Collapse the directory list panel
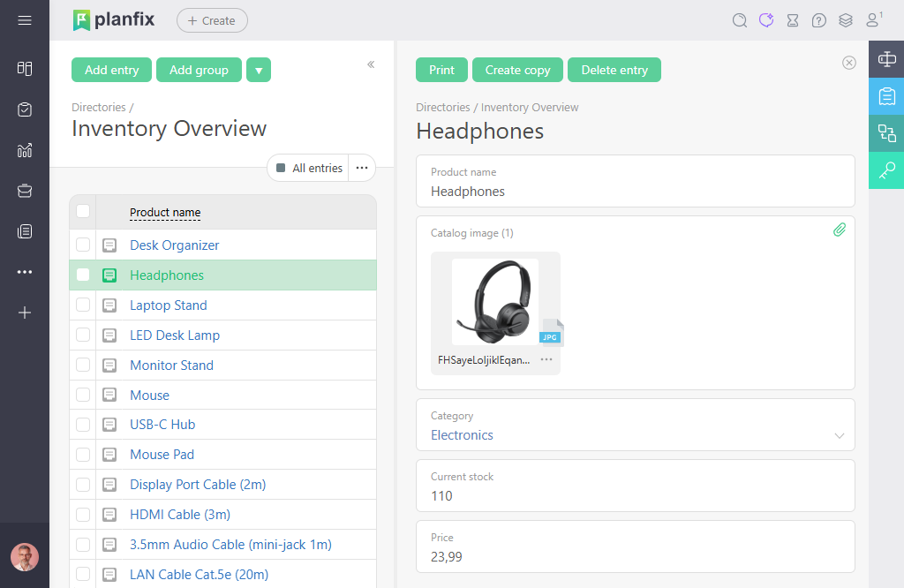The image size is (904, 588). pos(371,64)
